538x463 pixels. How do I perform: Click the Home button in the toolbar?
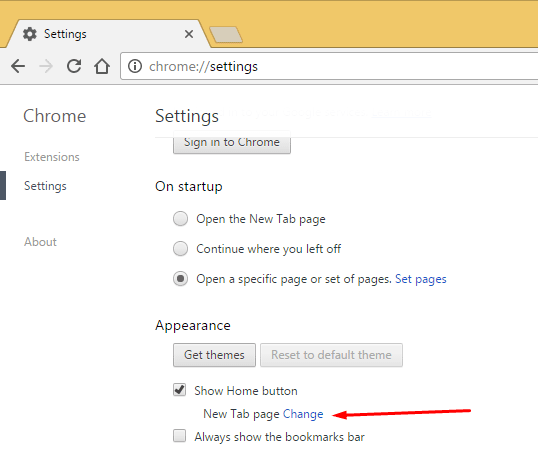point(102,66)
